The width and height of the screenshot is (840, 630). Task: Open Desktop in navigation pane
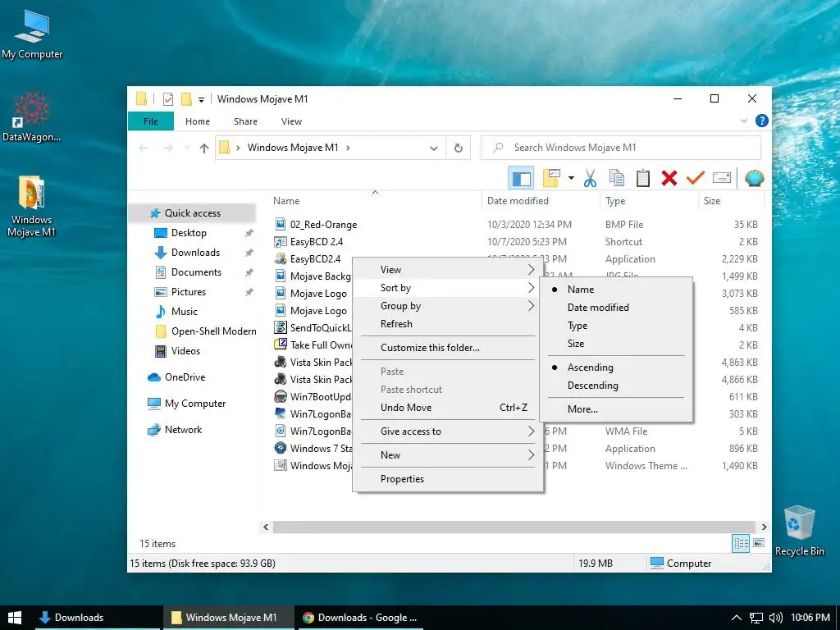(189, 233)
